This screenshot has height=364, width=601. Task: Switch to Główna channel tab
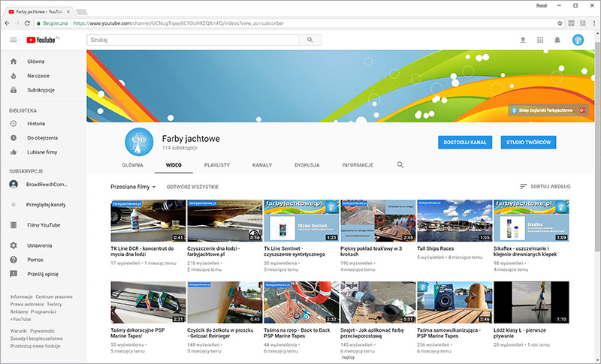[133, 165]
